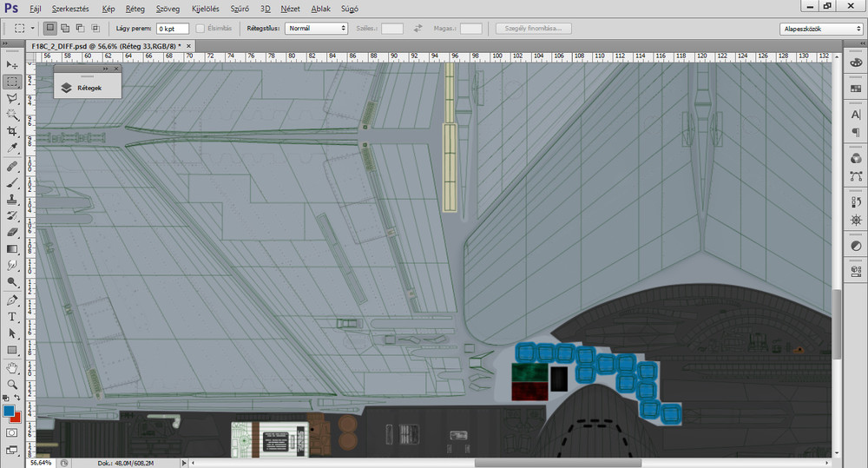The image size is (868, 468).
Task: Choose Intersect with Selection mode
Action: [95, 29]
